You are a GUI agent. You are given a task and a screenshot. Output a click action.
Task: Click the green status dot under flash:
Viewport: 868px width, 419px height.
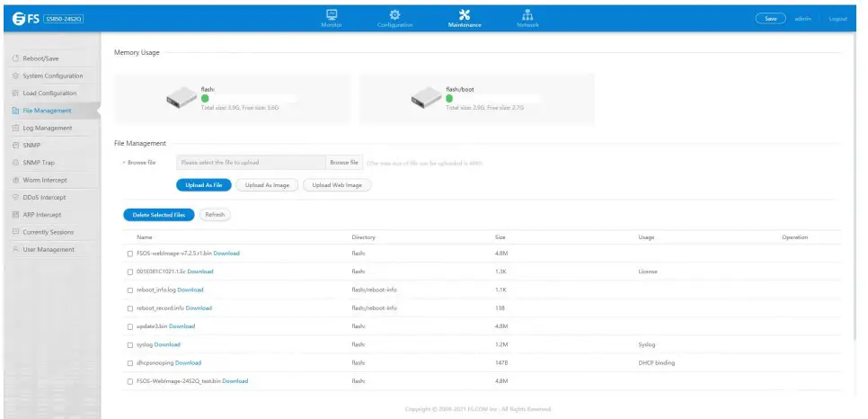(204, 98)
